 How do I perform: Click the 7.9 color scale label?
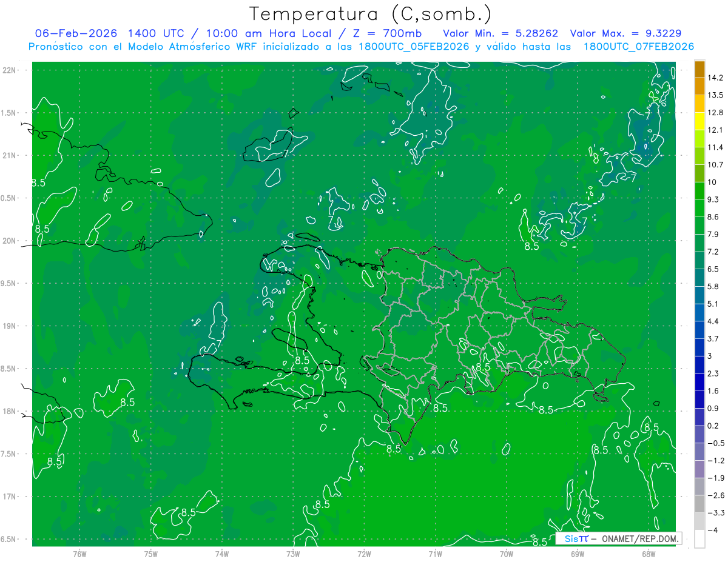coord(713,234)
